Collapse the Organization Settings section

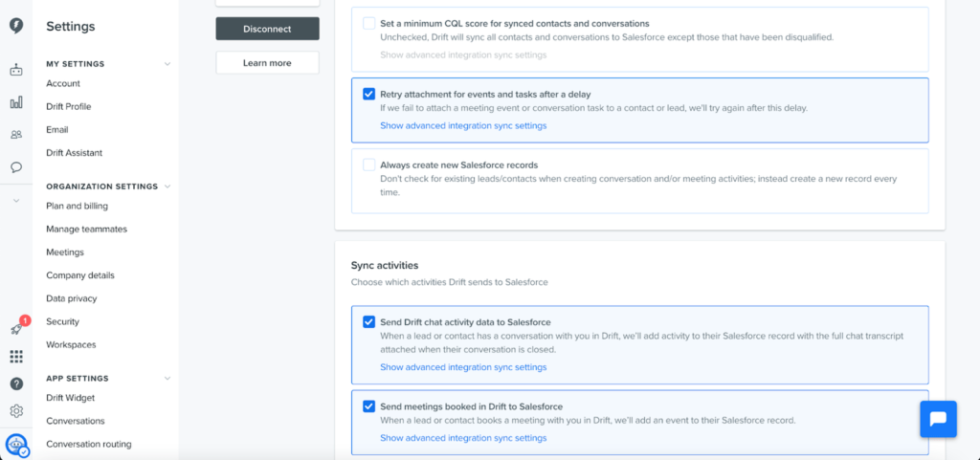tap(167, 186)
